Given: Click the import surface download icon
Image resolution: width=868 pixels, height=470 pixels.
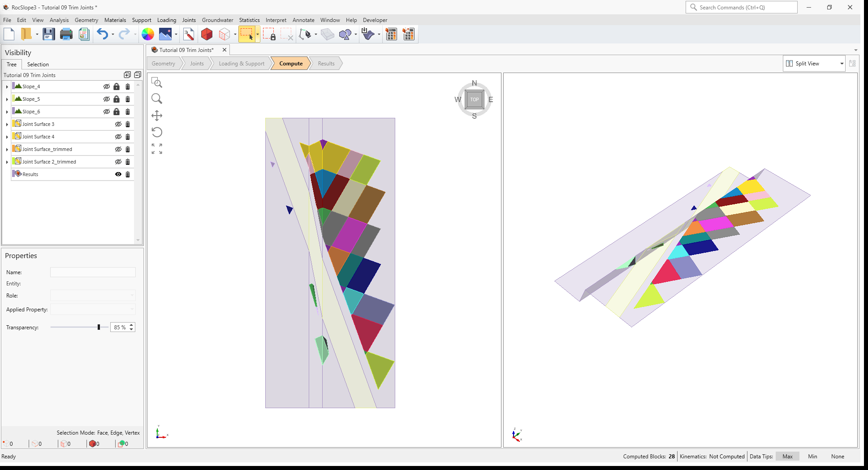Looking at the screenshot, I should pos(368,34).
